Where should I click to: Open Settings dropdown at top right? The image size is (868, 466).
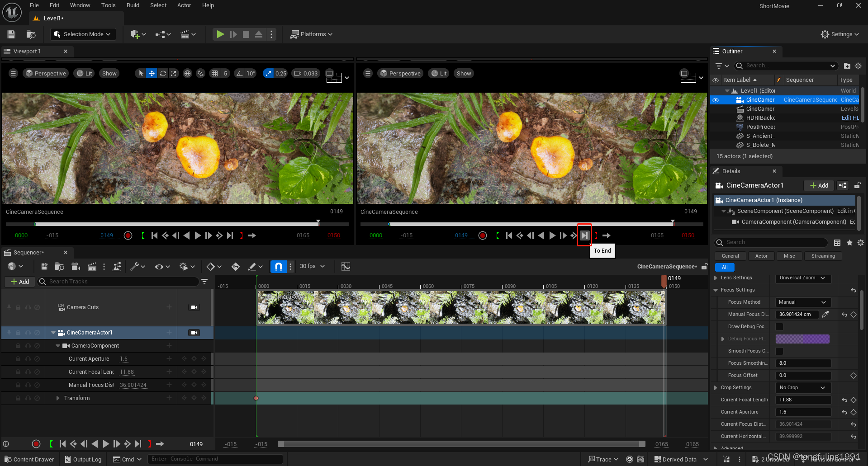[x=840, y=34]
